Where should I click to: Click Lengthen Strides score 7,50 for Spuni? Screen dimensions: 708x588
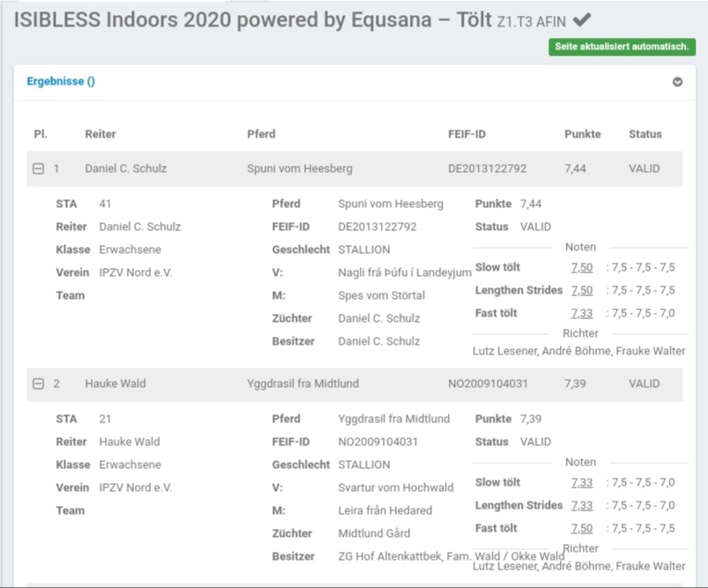tap(582, 290)
